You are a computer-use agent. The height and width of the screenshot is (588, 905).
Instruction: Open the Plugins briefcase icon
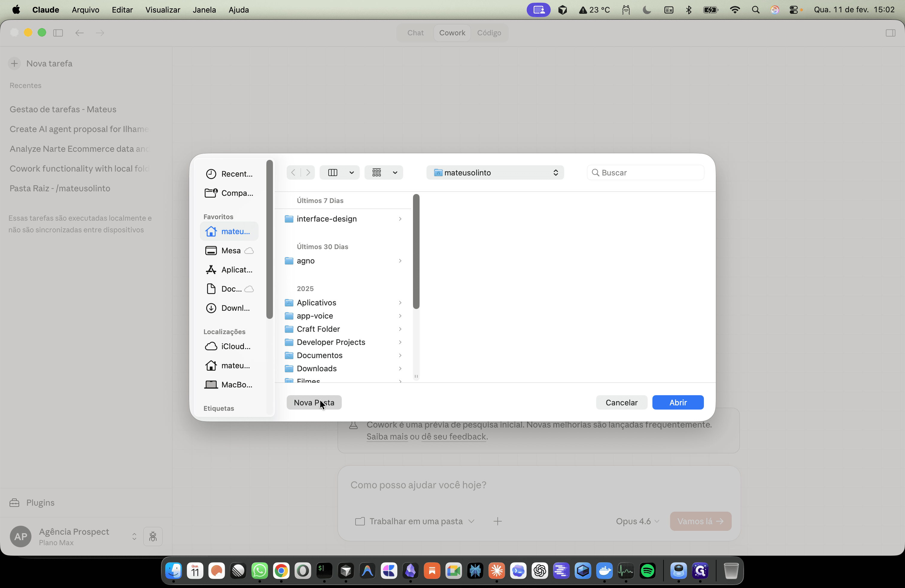tap(14, 502)
